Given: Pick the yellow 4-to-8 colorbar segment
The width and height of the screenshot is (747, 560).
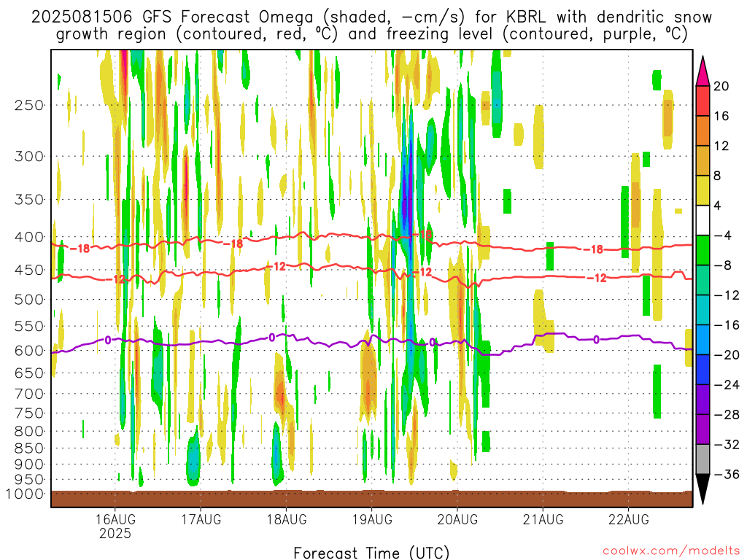Looking at the screenshot, I should (703, 190).
